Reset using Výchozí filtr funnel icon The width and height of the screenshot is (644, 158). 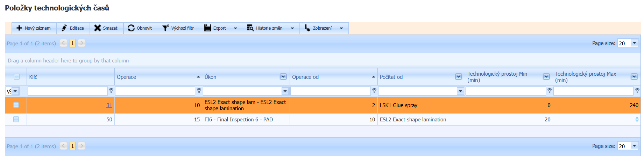click(165, 28)
